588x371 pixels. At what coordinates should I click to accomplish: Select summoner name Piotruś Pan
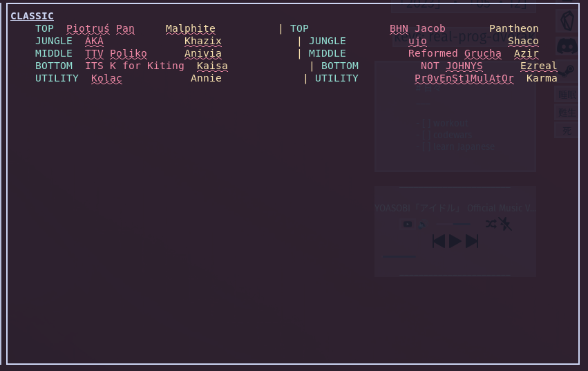pos(100,29)
